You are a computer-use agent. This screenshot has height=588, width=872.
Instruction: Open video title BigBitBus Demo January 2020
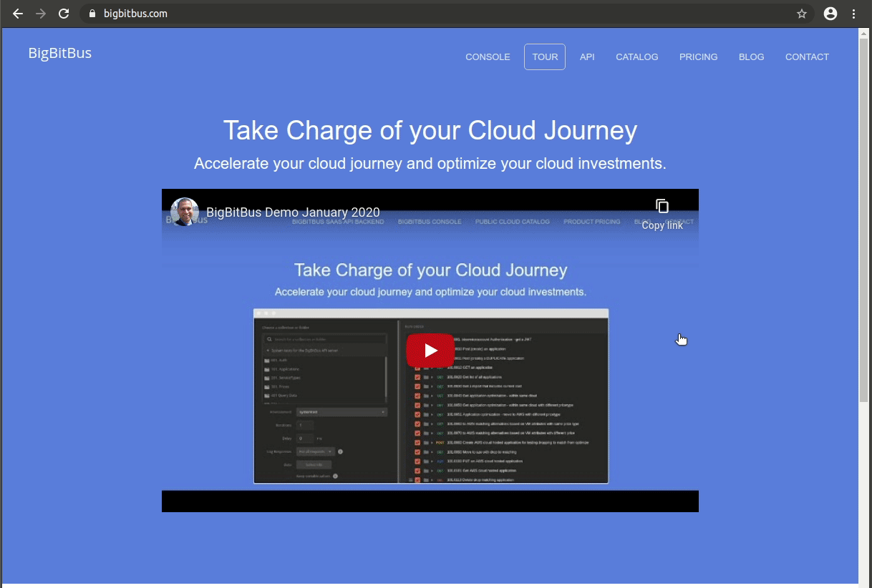[293, 212]
